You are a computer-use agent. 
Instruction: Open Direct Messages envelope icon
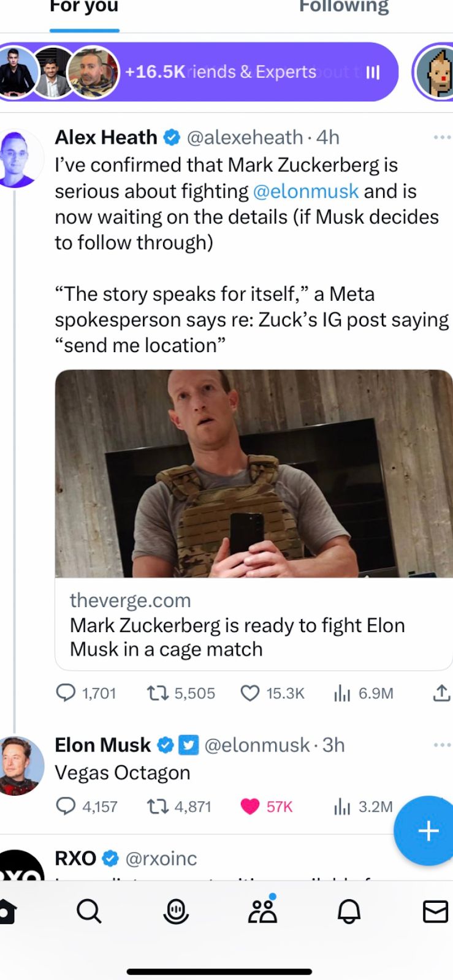[435, 911]
